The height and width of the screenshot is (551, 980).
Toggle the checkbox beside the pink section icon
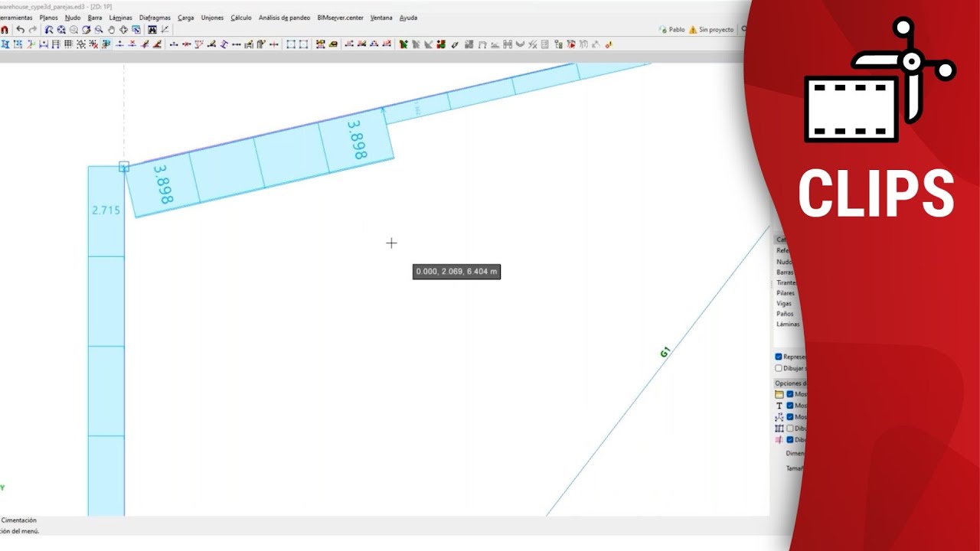click(790, 440)
